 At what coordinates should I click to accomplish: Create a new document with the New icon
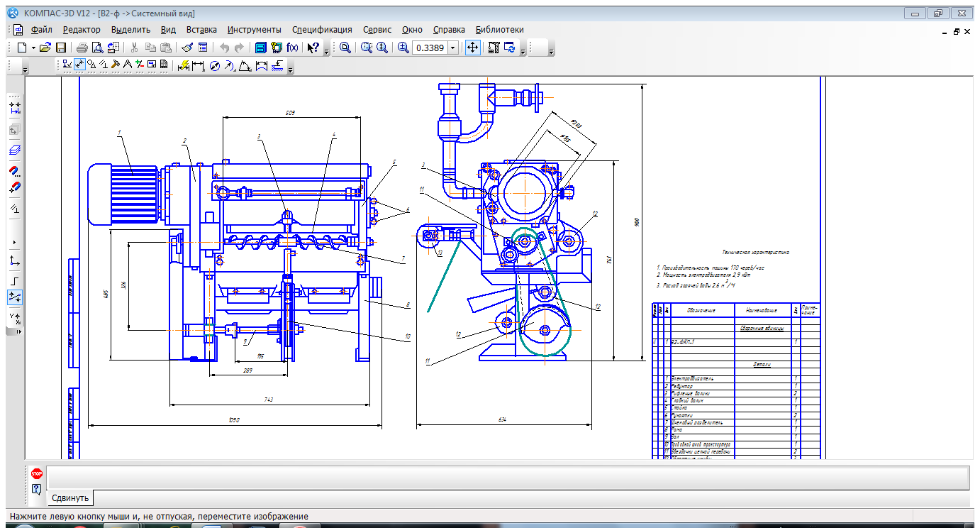[x=21, y=48]
